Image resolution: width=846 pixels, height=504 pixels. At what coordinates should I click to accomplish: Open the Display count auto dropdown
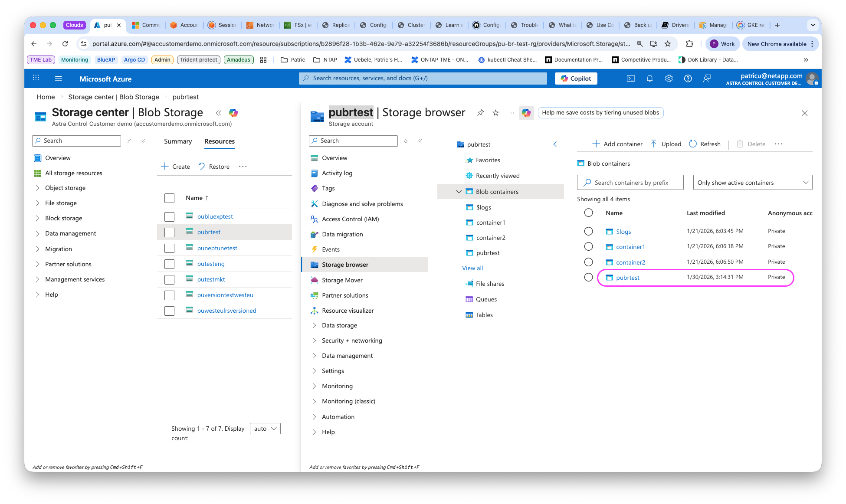[x=265, y=429]
